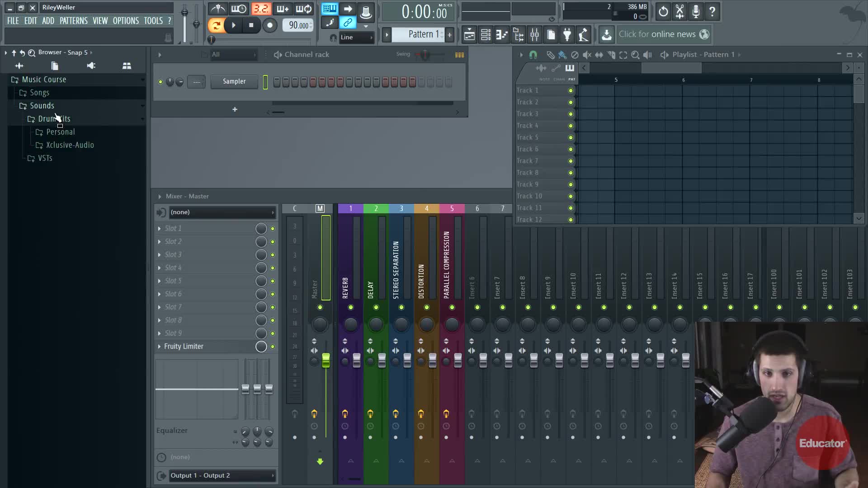The height and width of the screenshot is (488, 868).
Task: Click the Master track volume fader
Action: click(x=325, y=360)
